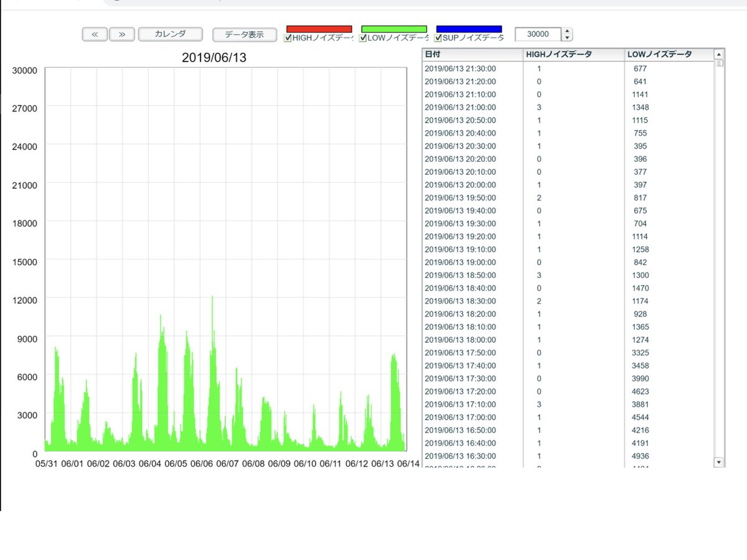Click the HIGHノイズデータ column header
This screenshot has height=560, width=747.
pos(574,54)
